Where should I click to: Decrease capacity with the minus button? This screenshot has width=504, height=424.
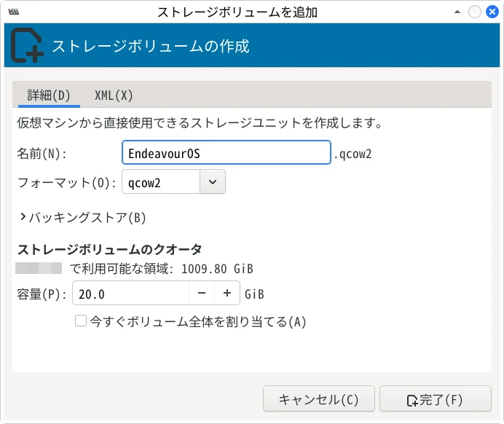coord(202,294)
